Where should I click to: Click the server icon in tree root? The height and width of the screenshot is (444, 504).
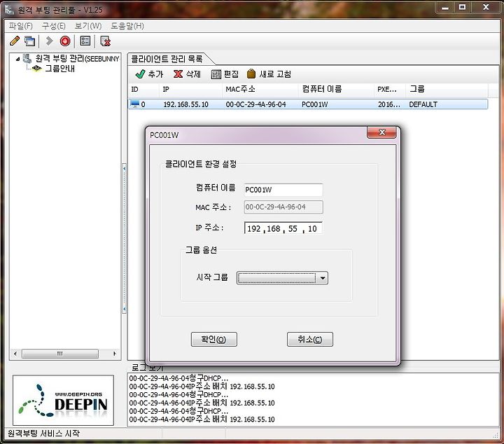tap(27, 59)
